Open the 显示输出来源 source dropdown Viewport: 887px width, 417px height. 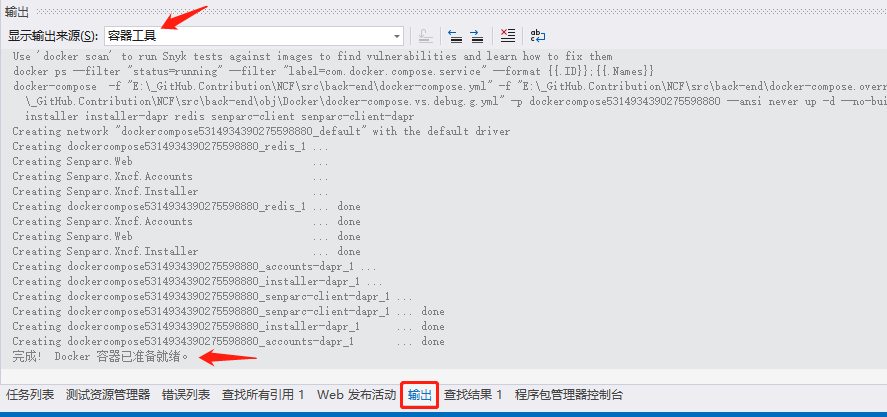tap(253, 36)
